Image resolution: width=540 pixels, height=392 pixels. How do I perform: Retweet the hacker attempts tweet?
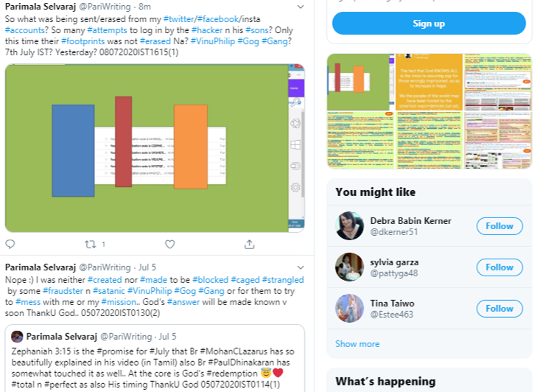90,244
